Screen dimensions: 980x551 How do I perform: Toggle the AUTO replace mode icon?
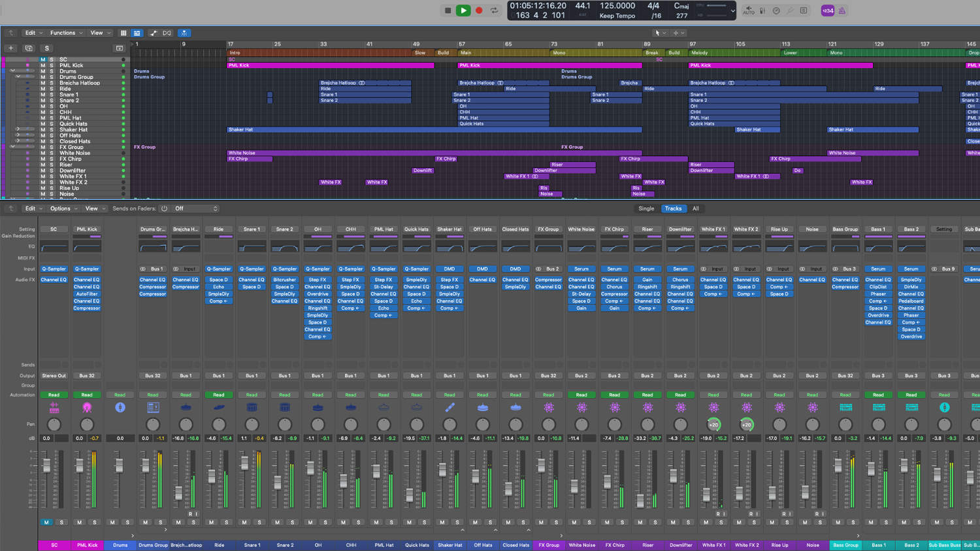point(749,10)
